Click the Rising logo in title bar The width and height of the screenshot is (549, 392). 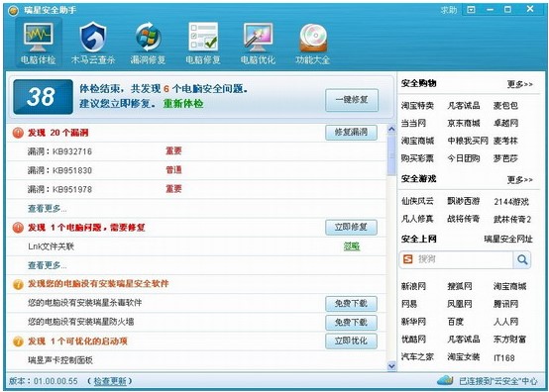(x=13, y=11)
